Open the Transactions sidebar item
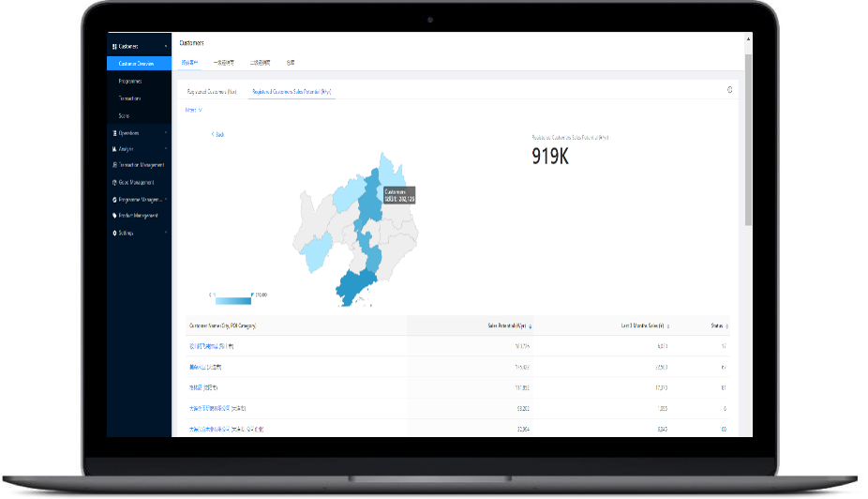The width and height of the screenshot is (868, 499). click(x=130, y=98)
